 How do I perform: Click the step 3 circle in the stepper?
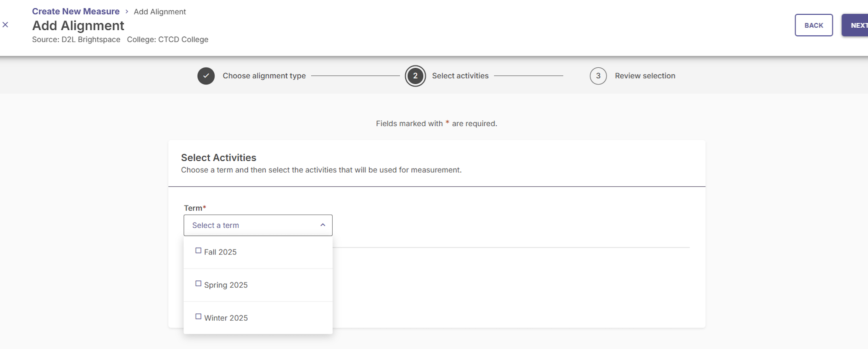(x=598, y=76)
